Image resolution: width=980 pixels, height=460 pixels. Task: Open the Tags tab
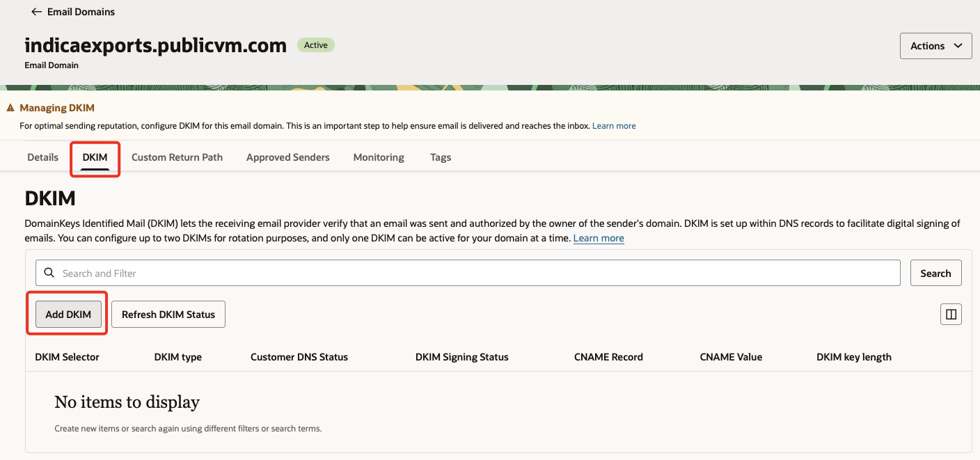tap(440, 157)
